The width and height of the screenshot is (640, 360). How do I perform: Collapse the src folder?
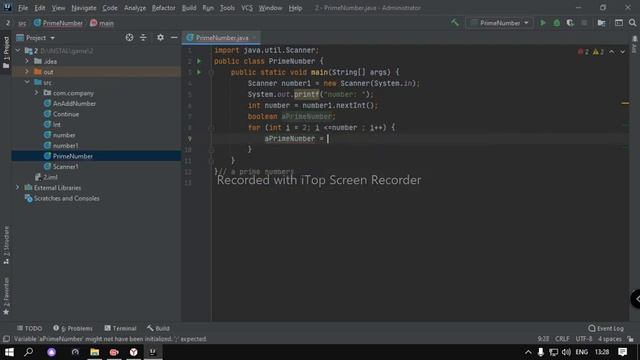(x=27, y=82)
